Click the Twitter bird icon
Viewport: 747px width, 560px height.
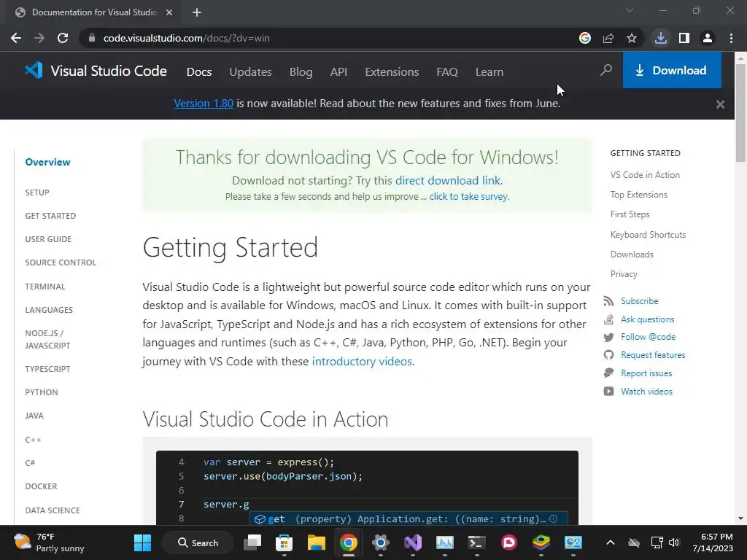pyautogui.click(x=608, y=337)
